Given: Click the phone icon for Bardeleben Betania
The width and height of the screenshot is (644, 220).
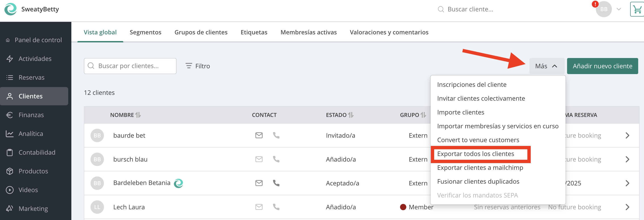Looking at the screenshot, I should coord(276,183).
